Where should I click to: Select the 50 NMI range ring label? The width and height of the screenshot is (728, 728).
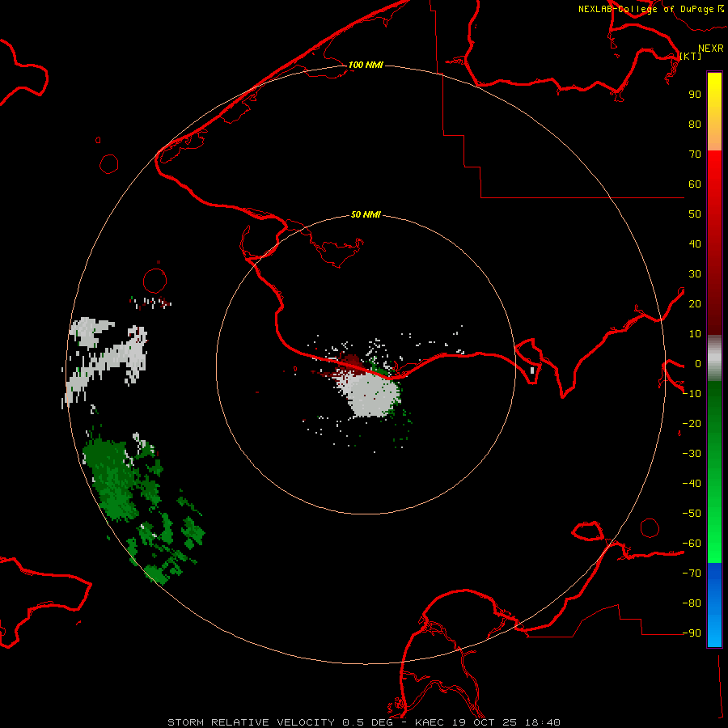coord(366,214)
